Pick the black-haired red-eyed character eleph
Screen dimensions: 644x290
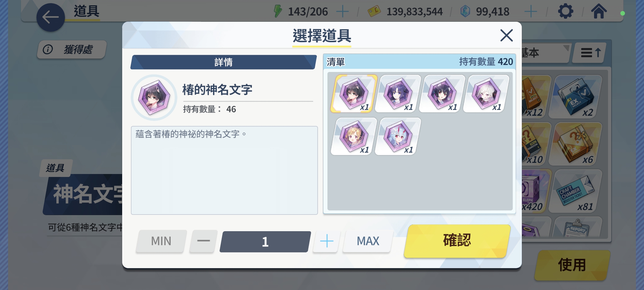pos(442,93)
